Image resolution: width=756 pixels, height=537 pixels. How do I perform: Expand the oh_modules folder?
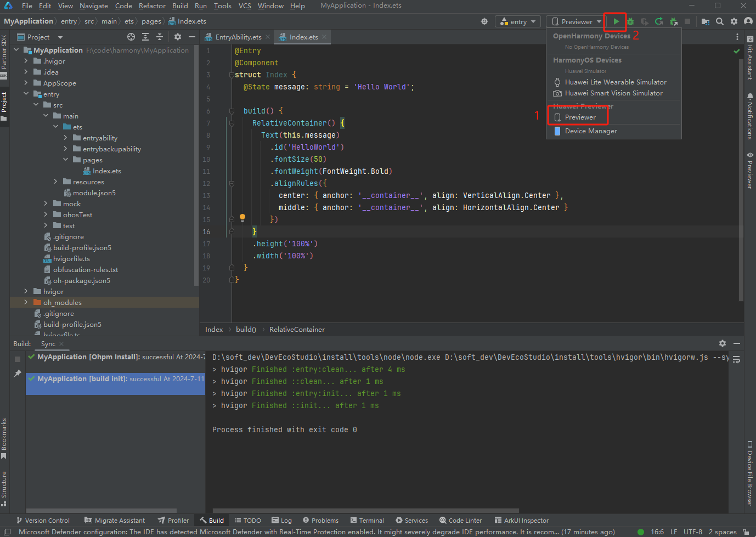click(x=26, y=302)
